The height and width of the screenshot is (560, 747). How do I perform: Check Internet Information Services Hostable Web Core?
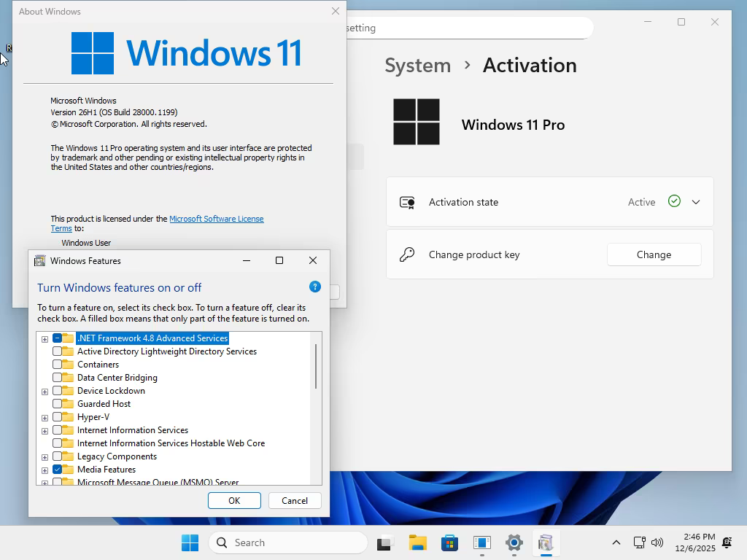[x=57, y=443]
